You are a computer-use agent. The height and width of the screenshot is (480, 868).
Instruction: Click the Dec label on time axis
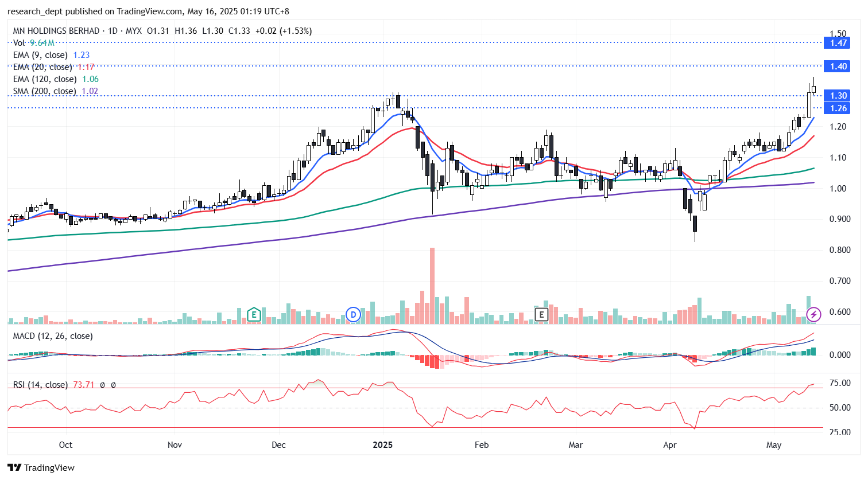(x=278, y=445)
